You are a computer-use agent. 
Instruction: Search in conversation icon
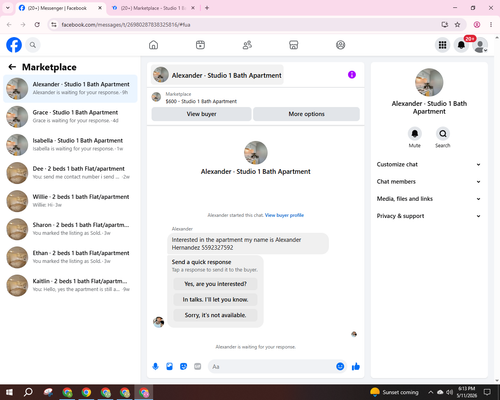[x=443, y=134]
